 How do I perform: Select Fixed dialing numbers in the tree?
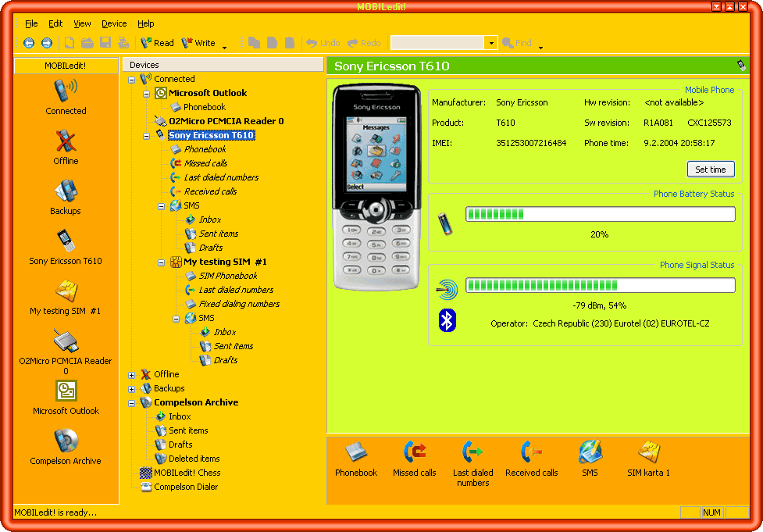tap(239, 304)
